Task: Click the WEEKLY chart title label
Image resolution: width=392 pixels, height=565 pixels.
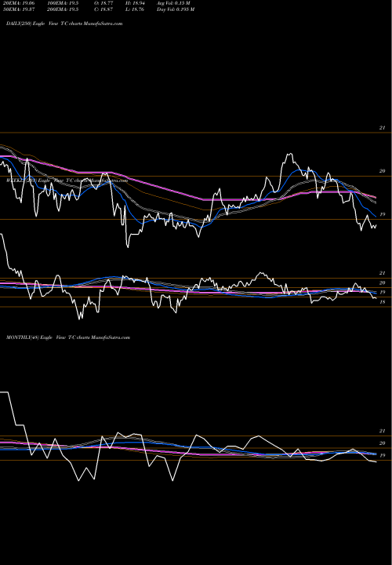Action: 67,180
